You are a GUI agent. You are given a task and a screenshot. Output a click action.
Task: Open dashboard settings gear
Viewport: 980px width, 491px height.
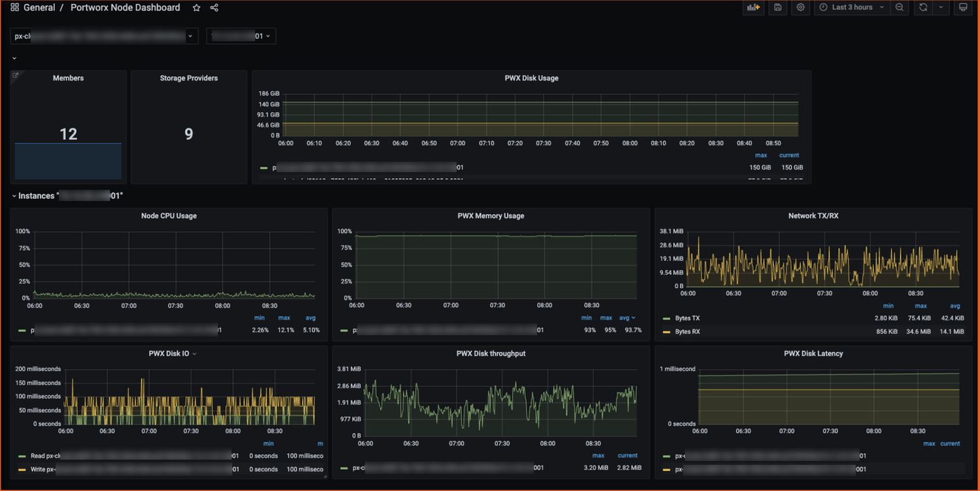[x=801, y=7]
